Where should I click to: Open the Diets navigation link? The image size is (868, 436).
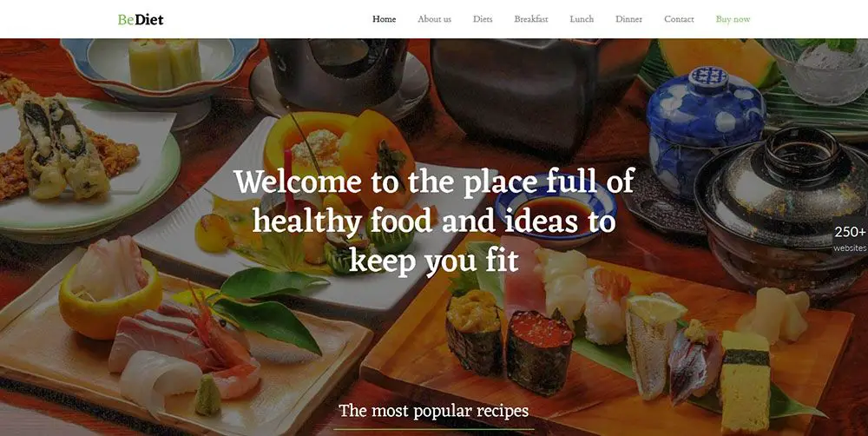(483, 19)
